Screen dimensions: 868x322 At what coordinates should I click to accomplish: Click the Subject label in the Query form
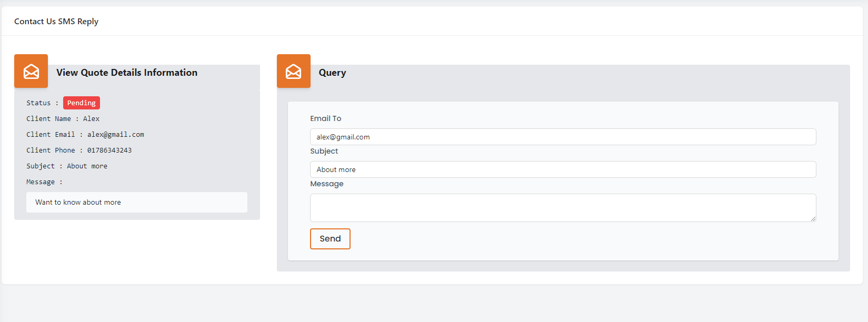click(324, 151)
